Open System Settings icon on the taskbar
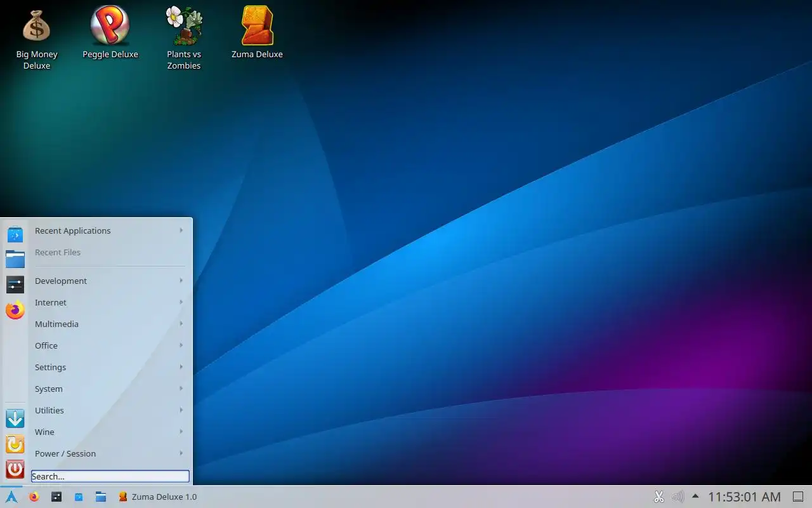Viewport: 812px width, 508px height. coord(56,497)
